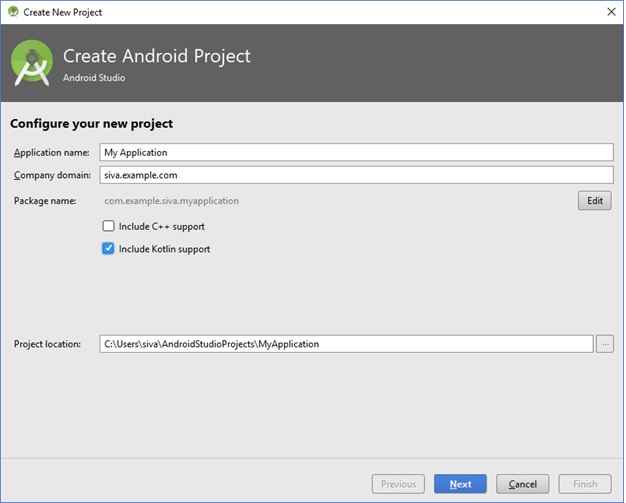Click the Include Kotlin support label text

(x=165, y=250)
